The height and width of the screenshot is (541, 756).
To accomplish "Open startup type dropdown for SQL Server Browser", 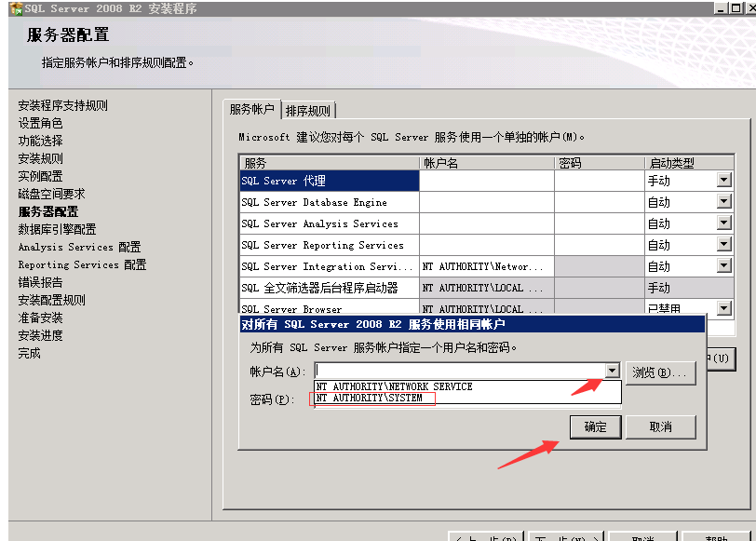I will 723,307.
